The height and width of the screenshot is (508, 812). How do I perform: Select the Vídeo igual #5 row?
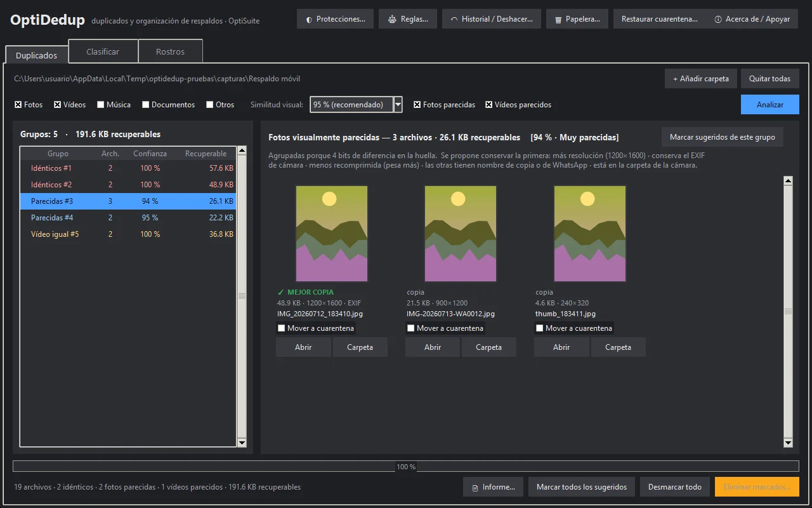(x=128, y=234)
